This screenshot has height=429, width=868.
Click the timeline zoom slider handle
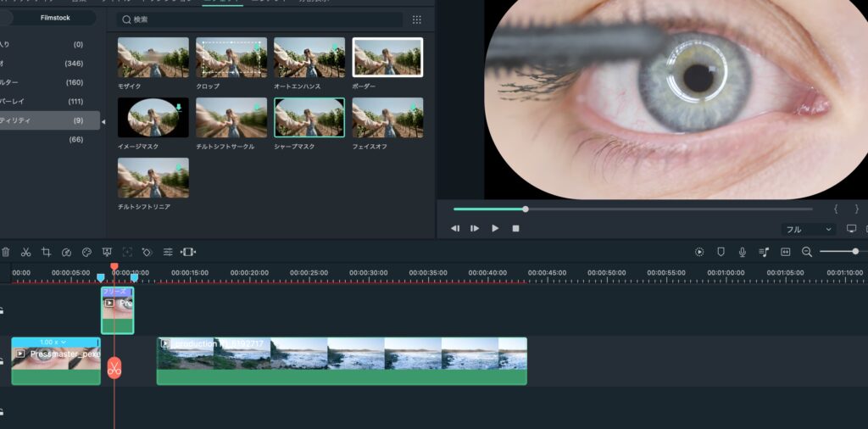click(854, 252)
